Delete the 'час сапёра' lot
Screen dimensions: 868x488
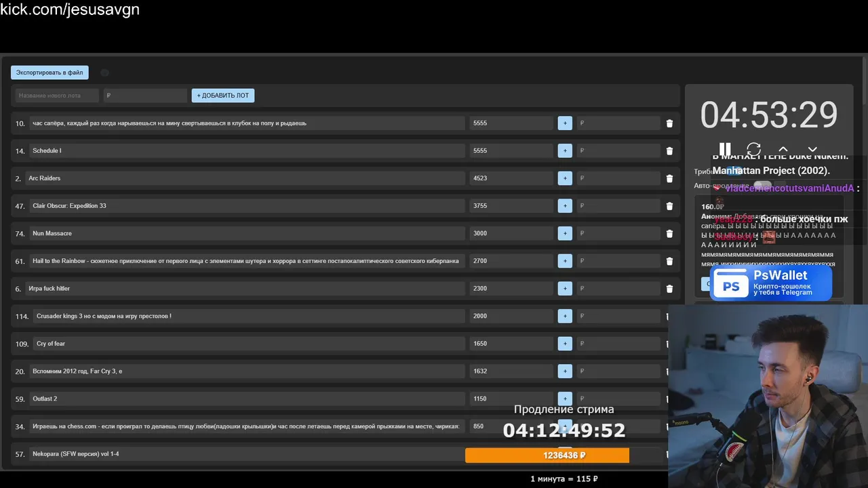pos(669,123)
